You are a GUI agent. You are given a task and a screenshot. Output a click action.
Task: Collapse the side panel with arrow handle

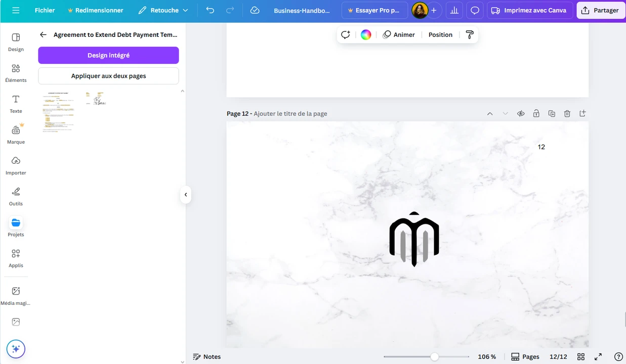[186, 195]
